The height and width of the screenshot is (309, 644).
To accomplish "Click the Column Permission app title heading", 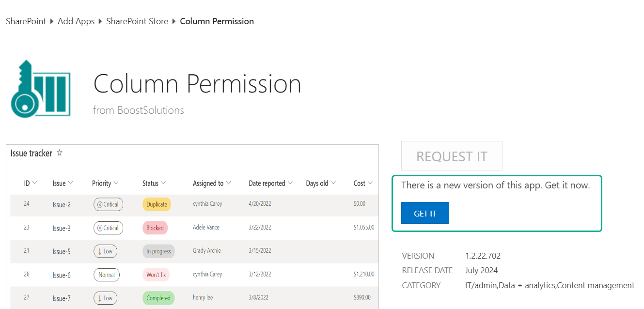I will coord(197,83).
